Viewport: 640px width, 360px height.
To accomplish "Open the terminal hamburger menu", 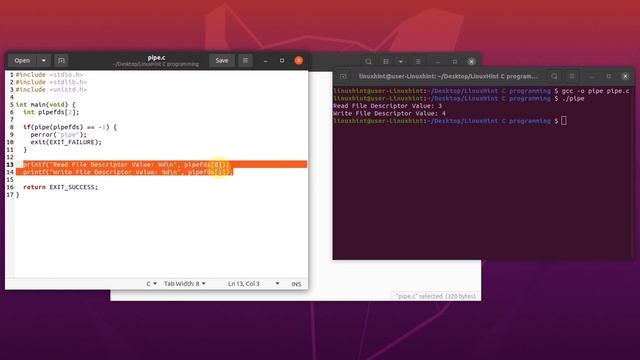I will 572,76.
